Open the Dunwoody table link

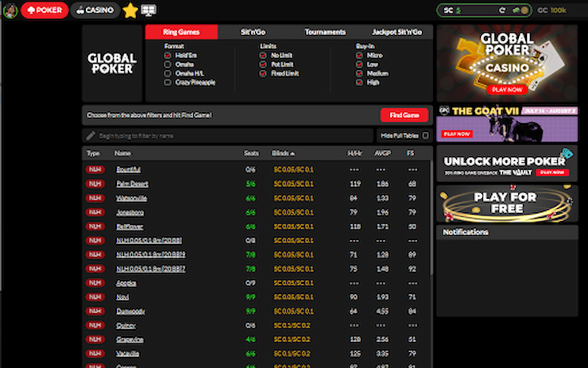tap(130, 312)
